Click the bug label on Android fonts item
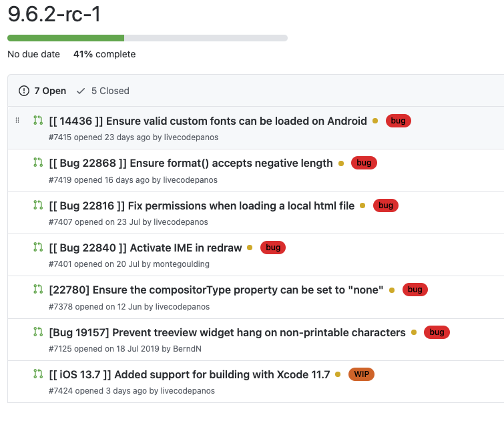The height and width of the screenshot is (421, 504). [x=398, y=121]
